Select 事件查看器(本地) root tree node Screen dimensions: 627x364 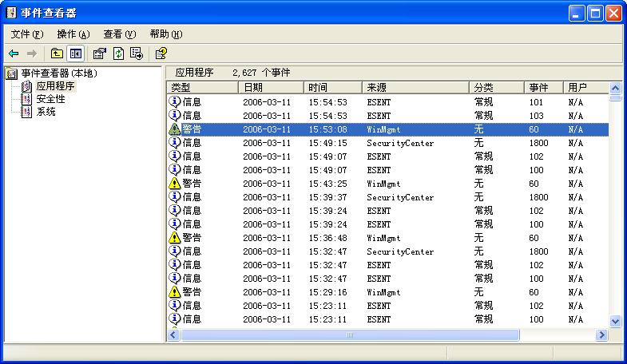(x=59, y=73)
